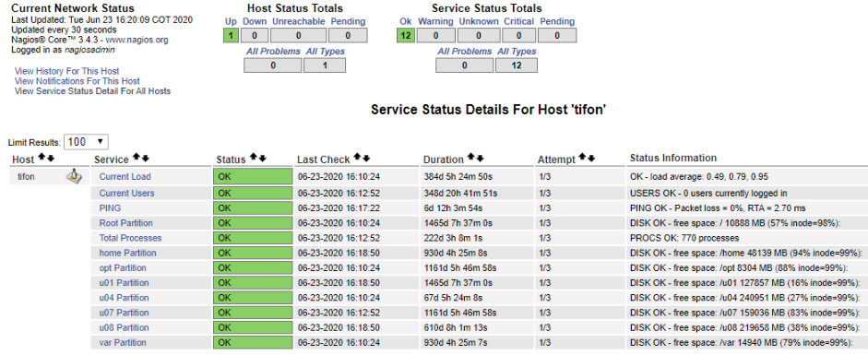This screenshot has width=868, height=355.
Task: Open the Current Load service
Action: pos(125,177)
